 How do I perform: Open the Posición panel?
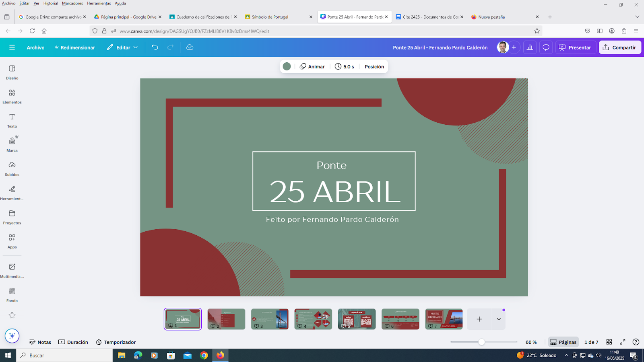click(x=374, y=66)
